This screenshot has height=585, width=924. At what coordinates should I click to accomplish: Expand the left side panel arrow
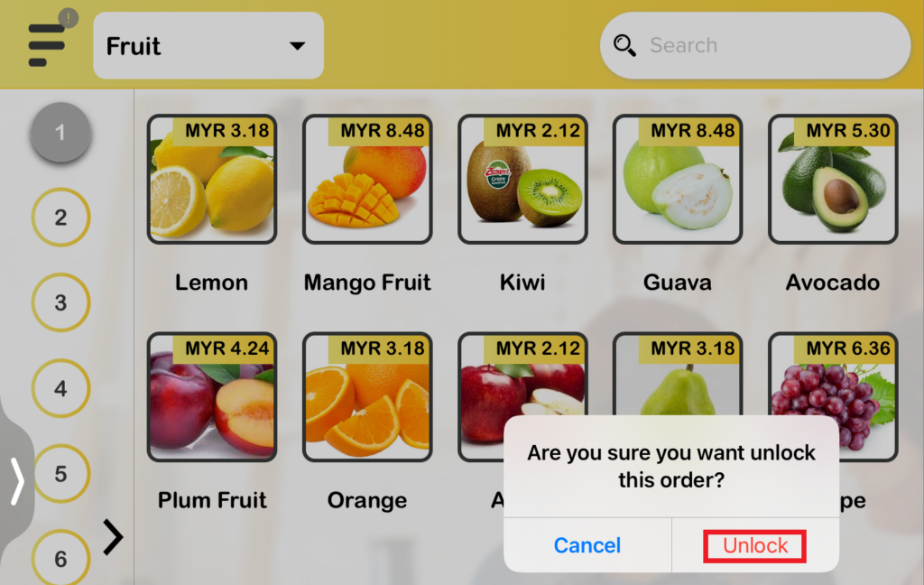click(17, 482)
